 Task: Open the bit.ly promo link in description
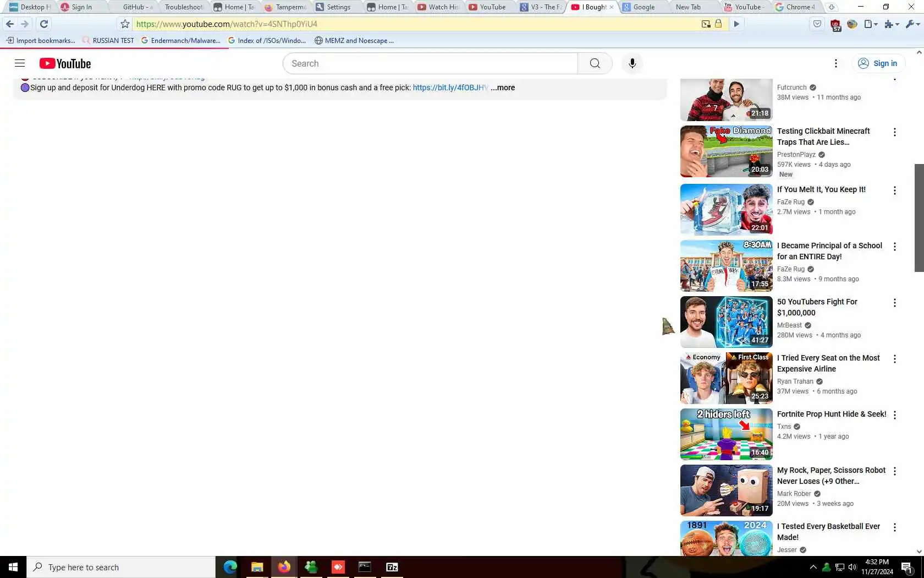pyautogui.click(x=450, y=88)
